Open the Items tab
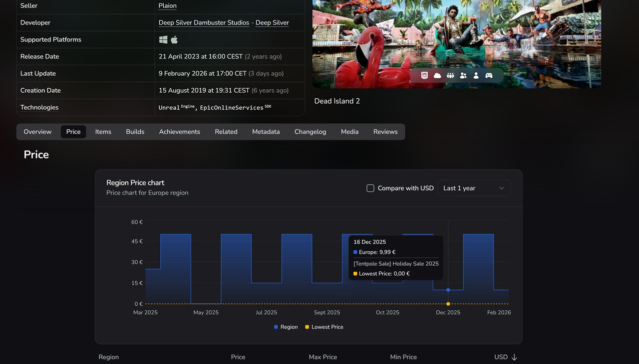The width and height of the screenshot is (639, 364). point(103,132)
